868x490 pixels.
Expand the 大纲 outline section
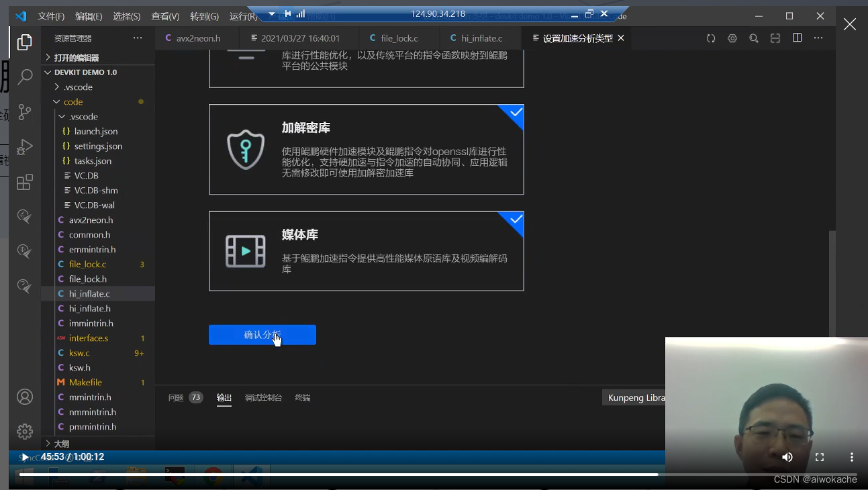pos(98,444)
